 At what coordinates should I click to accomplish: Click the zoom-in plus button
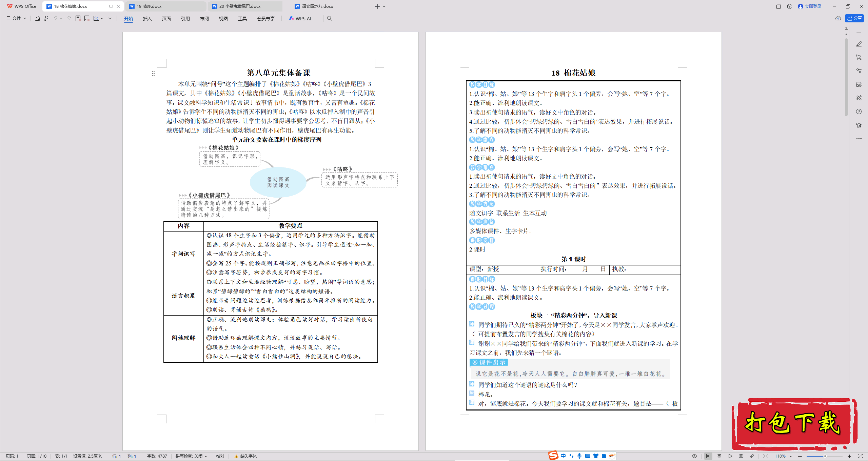[849, 456]
